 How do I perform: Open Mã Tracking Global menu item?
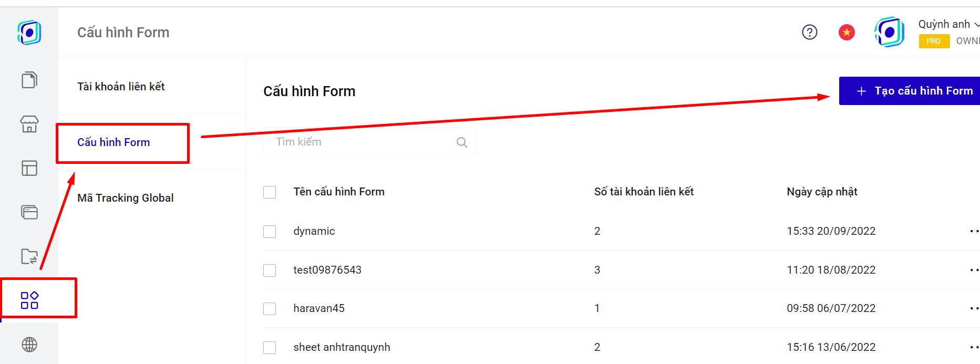coord(125,198)
